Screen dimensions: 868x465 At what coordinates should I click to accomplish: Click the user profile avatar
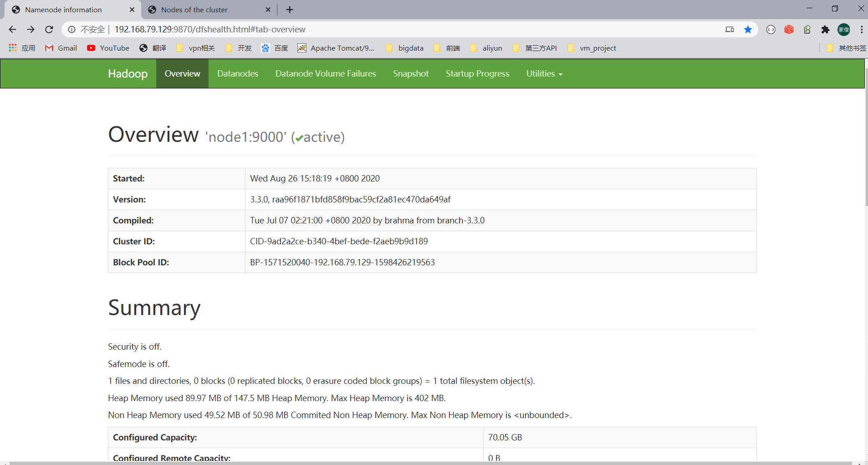844,30
